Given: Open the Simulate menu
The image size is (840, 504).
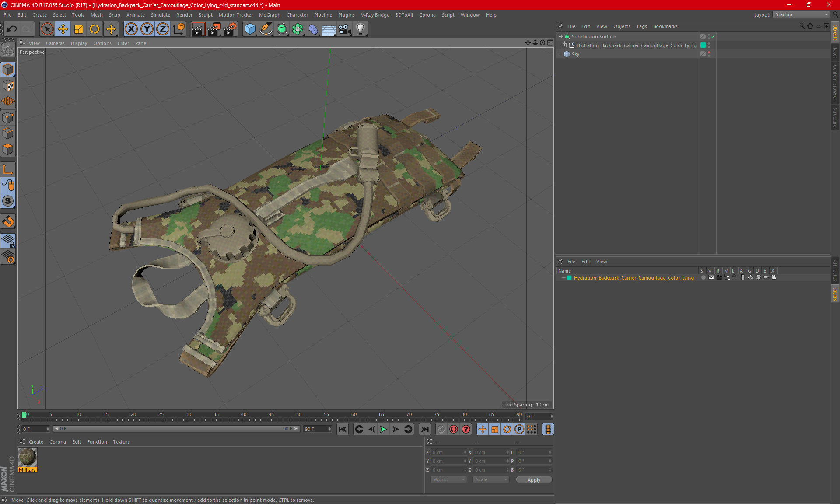Looking at the screenshot, I should click(x=161, y=15).
